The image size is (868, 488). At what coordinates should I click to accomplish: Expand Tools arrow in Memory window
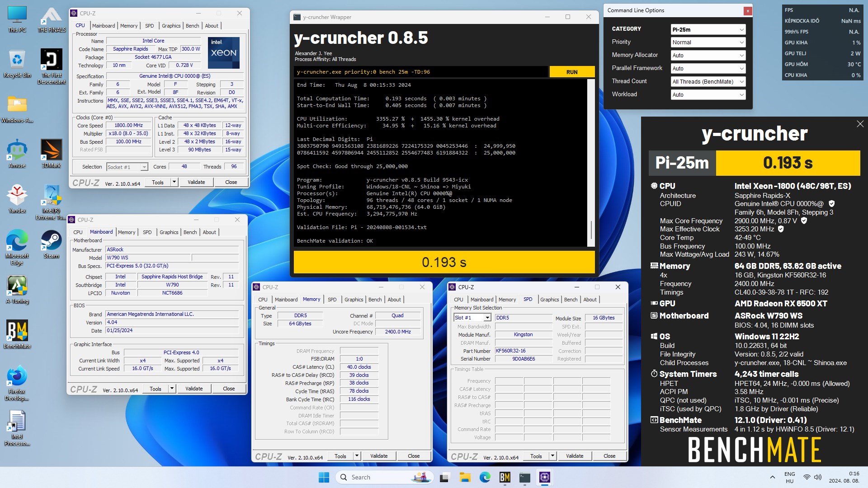(x=357, y=456)
